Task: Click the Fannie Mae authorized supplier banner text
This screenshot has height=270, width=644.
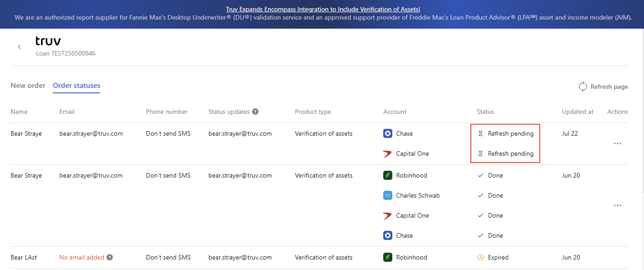Action: [x=323, y=18]
